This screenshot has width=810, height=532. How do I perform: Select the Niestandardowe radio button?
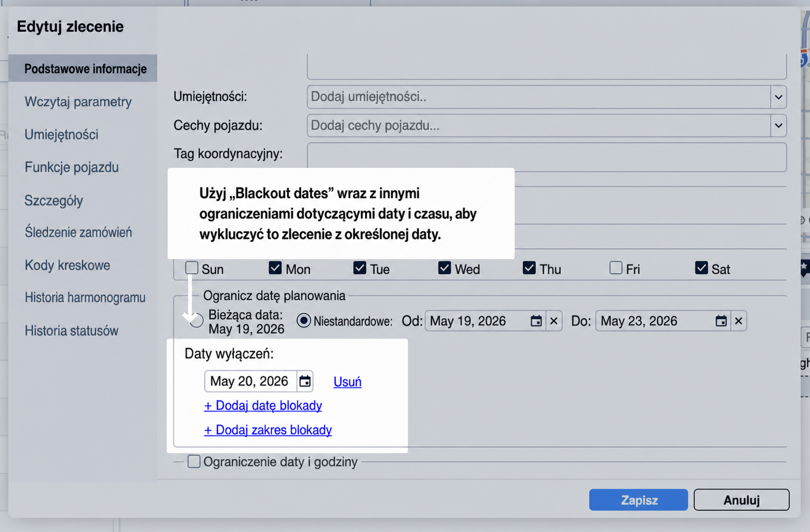(304, 320)
